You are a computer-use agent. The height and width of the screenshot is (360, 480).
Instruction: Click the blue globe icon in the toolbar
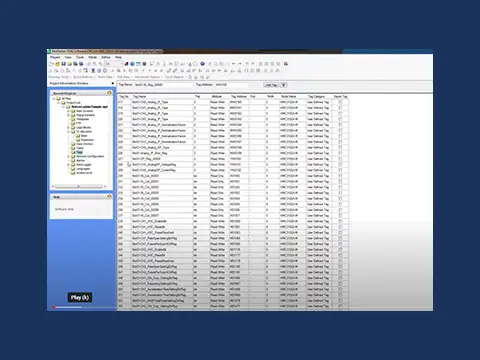pyautogui.click(x=132, y=64)
